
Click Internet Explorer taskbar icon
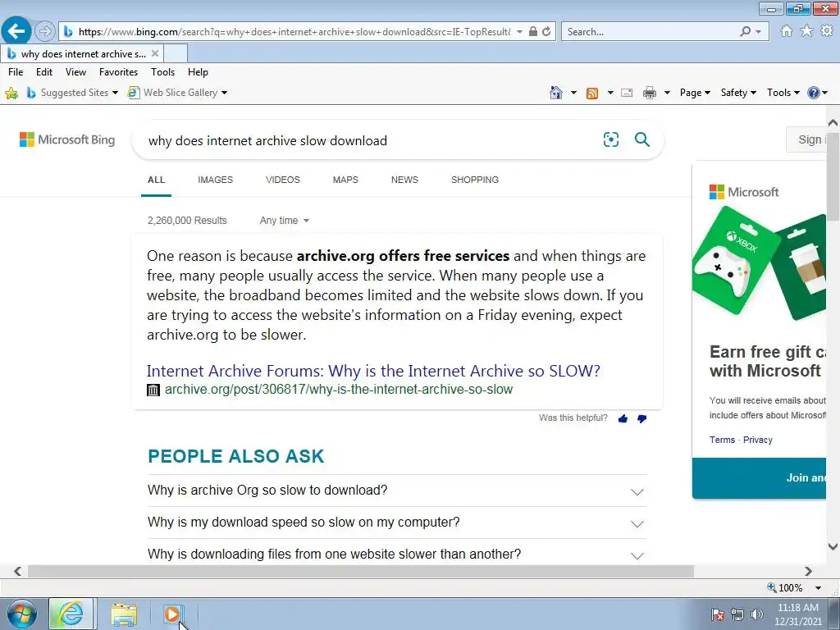[x=71, y=614]
